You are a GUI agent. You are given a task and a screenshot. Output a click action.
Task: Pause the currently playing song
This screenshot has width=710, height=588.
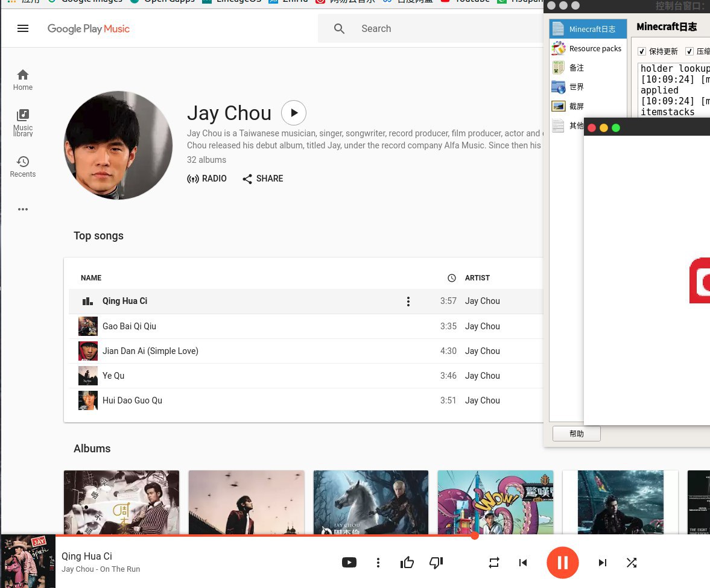point(562,563)
